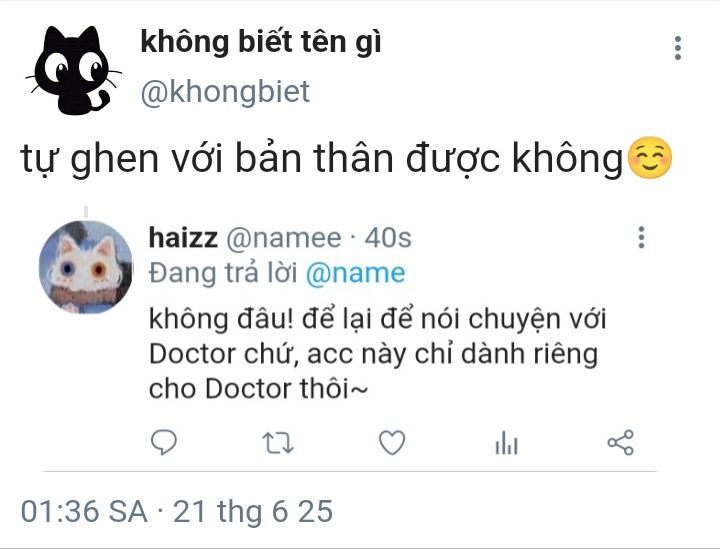
Task: Click the main tweet text
Action: (321, 158)
